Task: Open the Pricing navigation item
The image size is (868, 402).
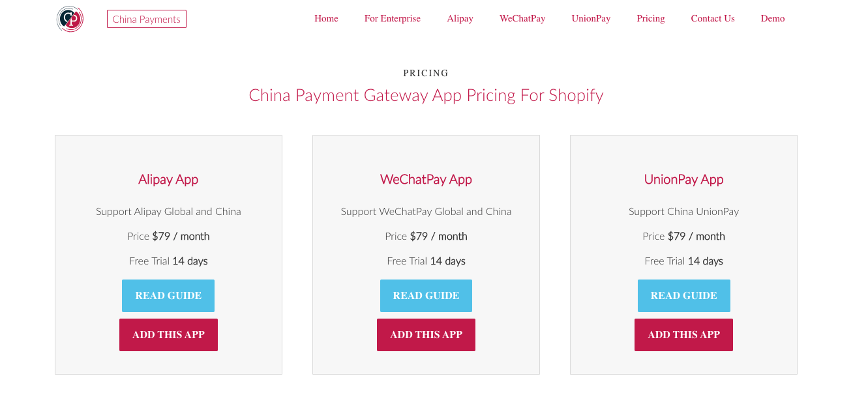Action: (x=651, y=18)
